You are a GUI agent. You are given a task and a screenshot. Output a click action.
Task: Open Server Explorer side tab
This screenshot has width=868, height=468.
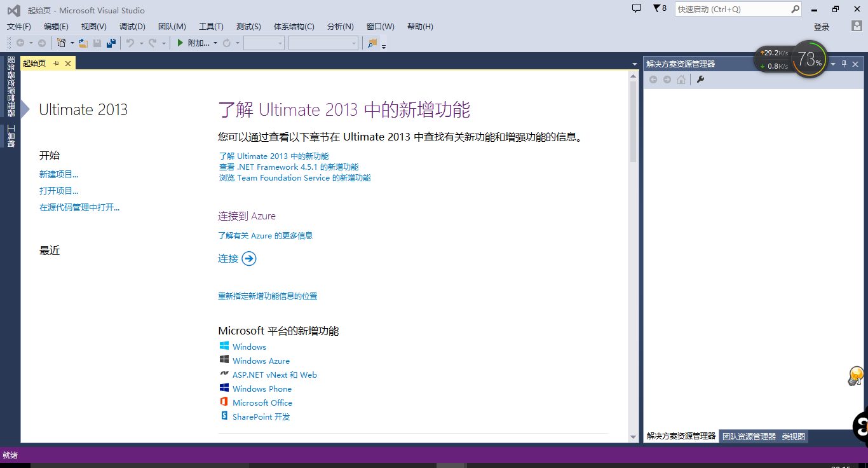(x=10, y=86)
